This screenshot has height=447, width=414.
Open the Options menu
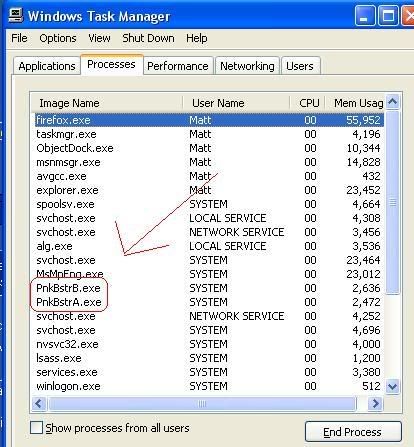pos(58,38)
